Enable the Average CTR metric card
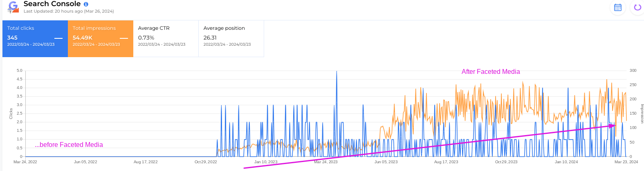 click(166, 39)
